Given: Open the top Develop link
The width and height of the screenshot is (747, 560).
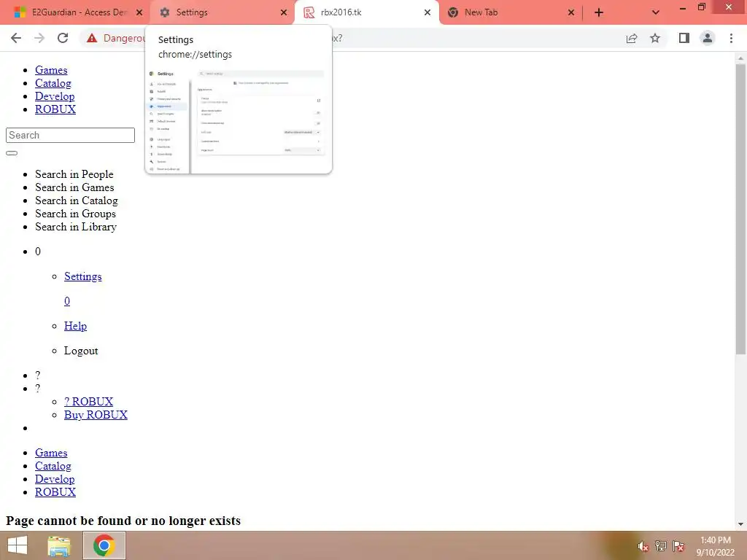Looking at the screenshot, I should click(x=55, y=96).
